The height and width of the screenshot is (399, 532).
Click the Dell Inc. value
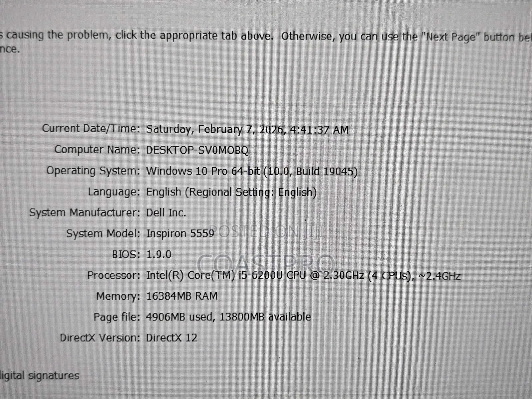tap(166, 212)
